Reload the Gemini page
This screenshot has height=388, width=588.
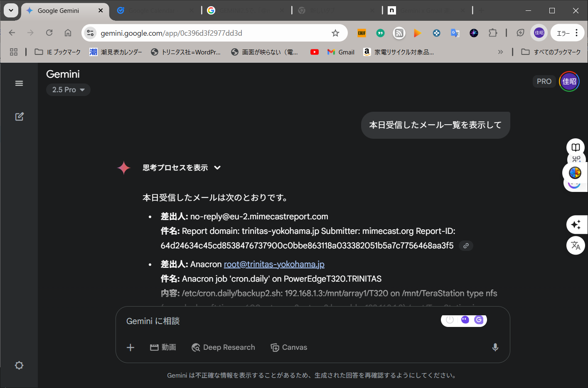point(49,33)
